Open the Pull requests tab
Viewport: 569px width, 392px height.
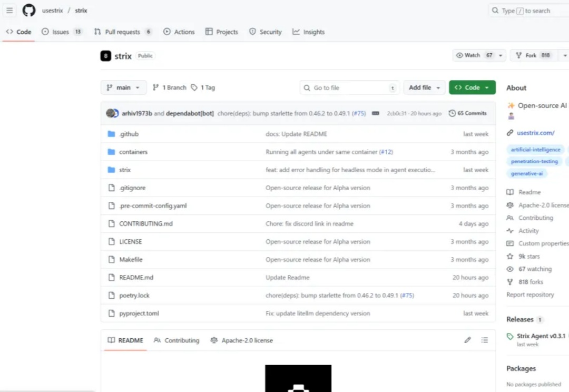[x=123, y=32]
